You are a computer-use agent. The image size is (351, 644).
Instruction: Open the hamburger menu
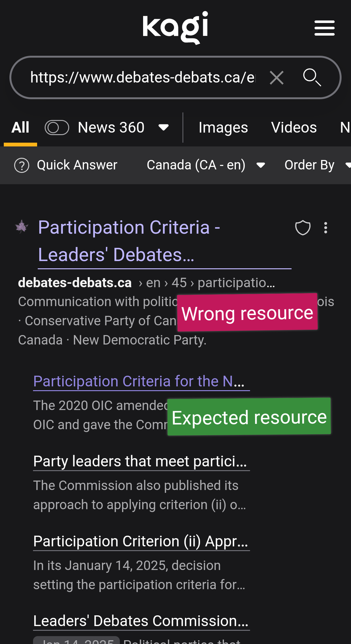click(x=324, y=28)
